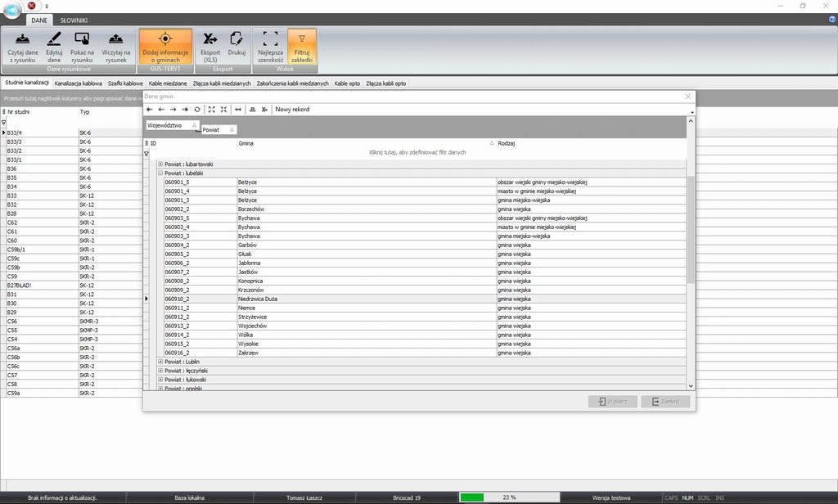
Task: Click Nowy rekord in the dialog toolbar
Action: (292, 110)
